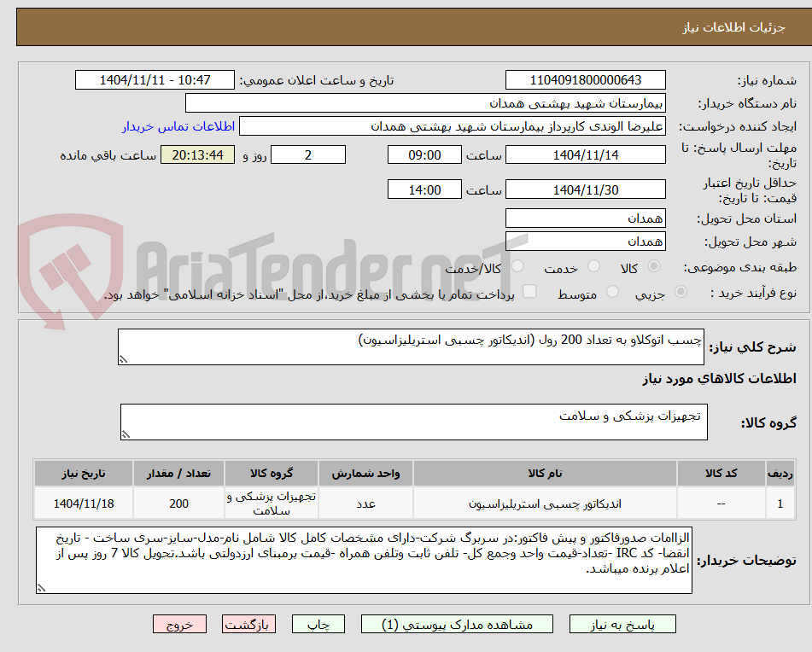Viewport: 812px width, 652px height.
Task: Click the need date cell 1404/11/18
Action: [84, 503]
